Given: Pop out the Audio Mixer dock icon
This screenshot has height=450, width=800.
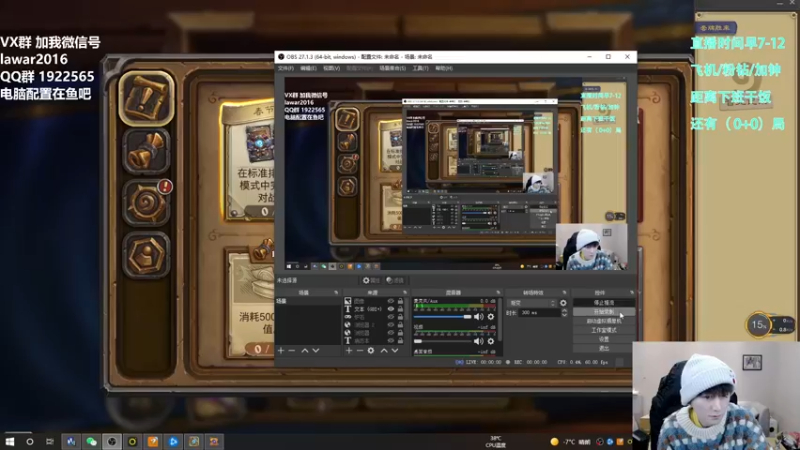Looking at the screenshot, I should click(x=498, y=292).
